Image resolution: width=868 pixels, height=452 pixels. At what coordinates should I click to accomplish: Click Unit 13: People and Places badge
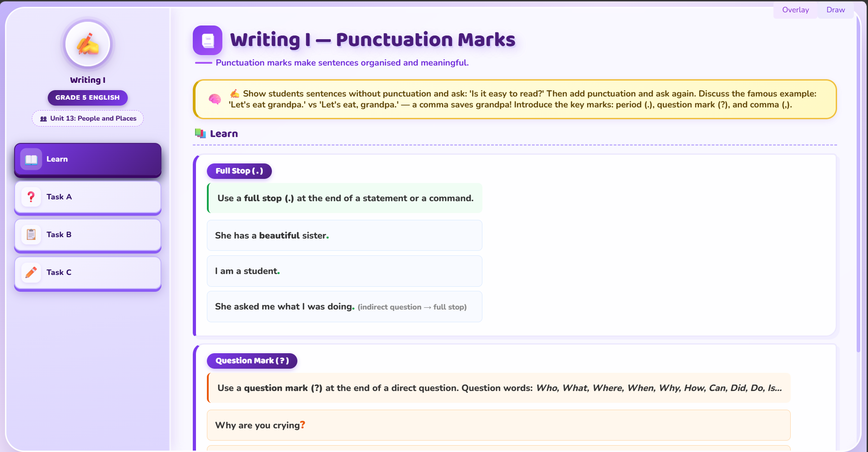click(x=88, y=118)
